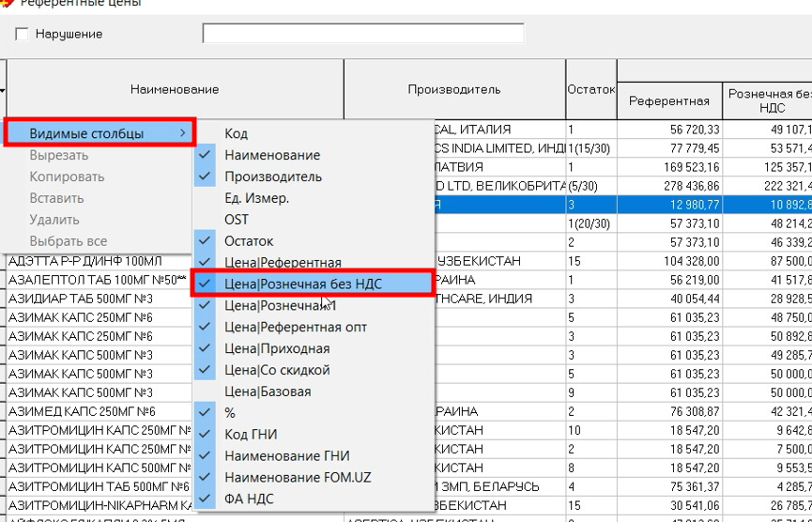
Task: Toggle Наименование FOM.UZ column option
Action: pyautogui.click(x=314, y=477)
